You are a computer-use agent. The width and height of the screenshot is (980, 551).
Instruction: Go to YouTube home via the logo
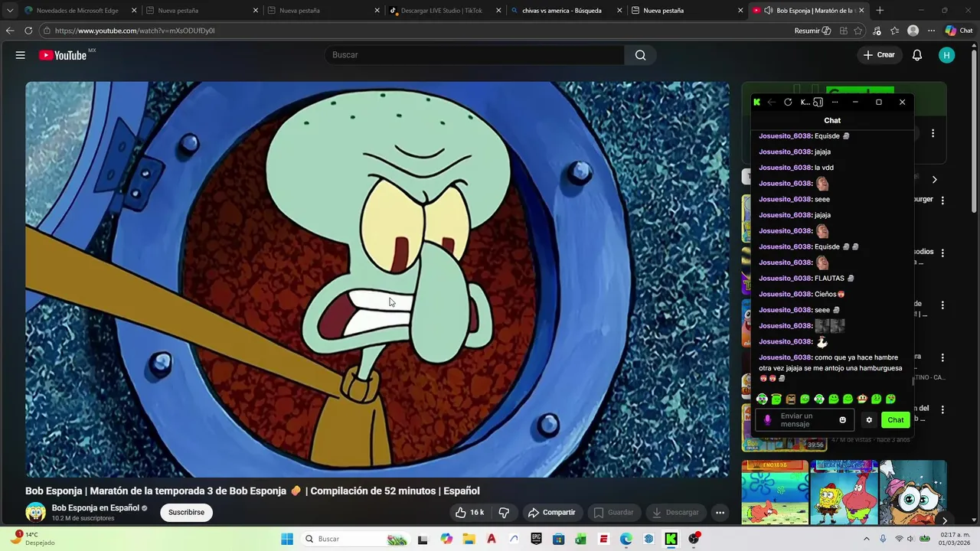[63, 55]
